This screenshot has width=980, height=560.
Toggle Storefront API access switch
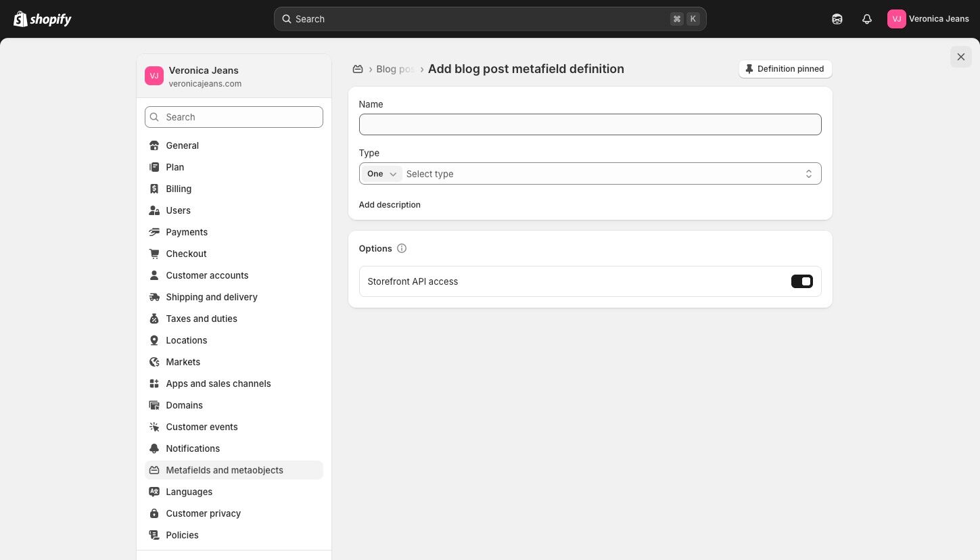(x=801, y=281)
